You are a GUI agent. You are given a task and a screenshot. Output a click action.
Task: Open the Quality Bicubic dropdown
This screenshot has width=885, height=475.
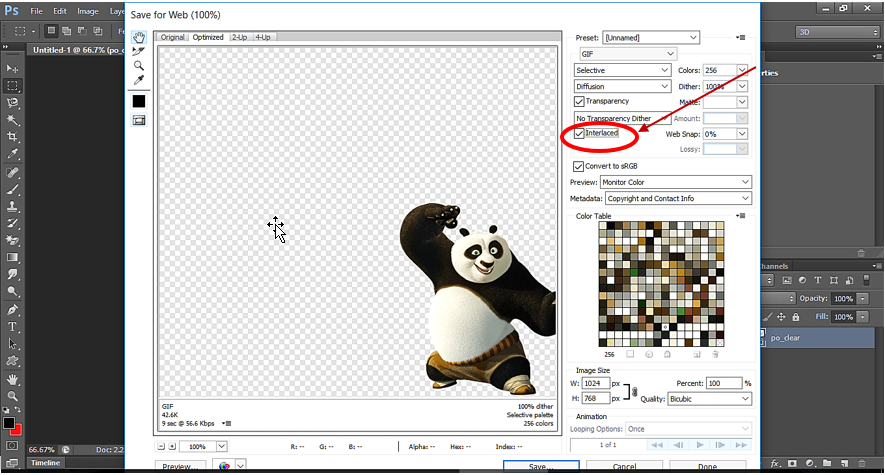click(x=709, y=399)
